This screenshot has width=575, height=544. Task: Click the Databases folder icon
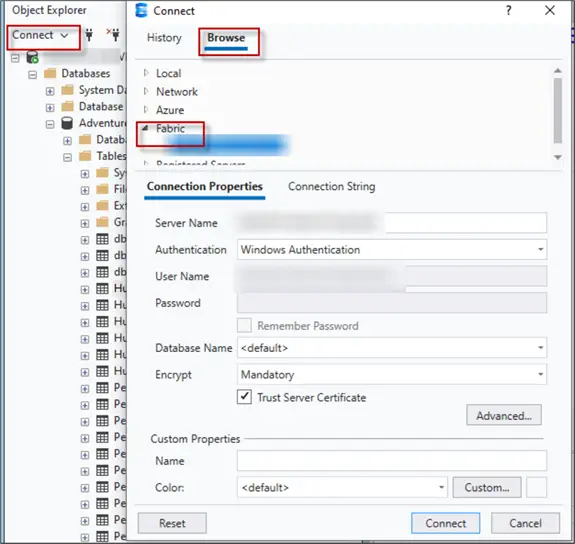(x=50, y=73)
